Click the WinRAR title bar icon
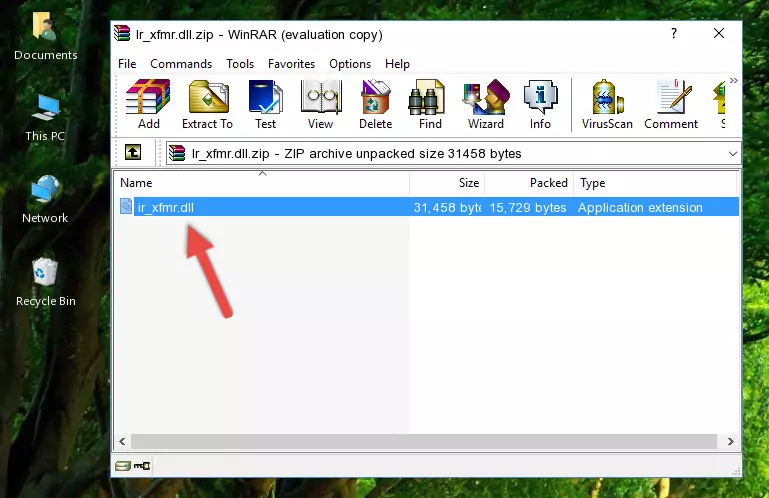The image size is (769, 498). point(122,33)
